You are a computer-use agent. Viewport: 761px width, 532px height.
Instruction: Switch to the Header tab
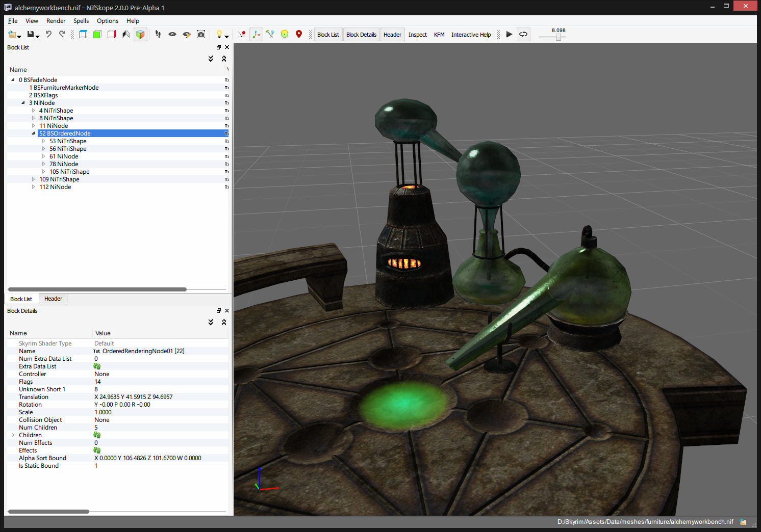(x=53, y=299)
